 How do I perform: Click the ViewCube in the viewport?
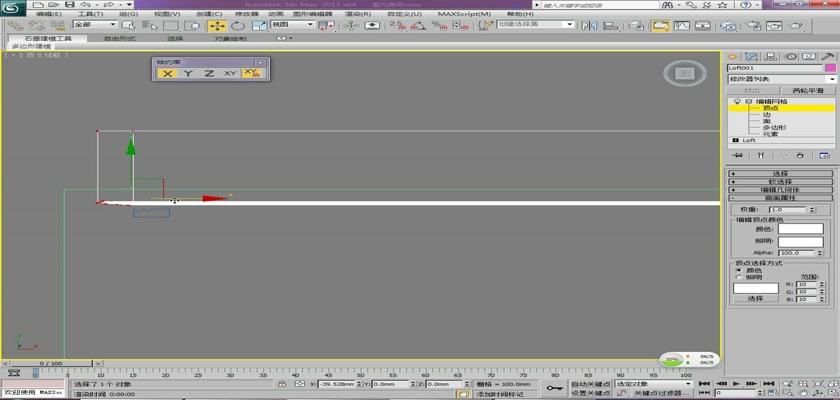(685, 73)
